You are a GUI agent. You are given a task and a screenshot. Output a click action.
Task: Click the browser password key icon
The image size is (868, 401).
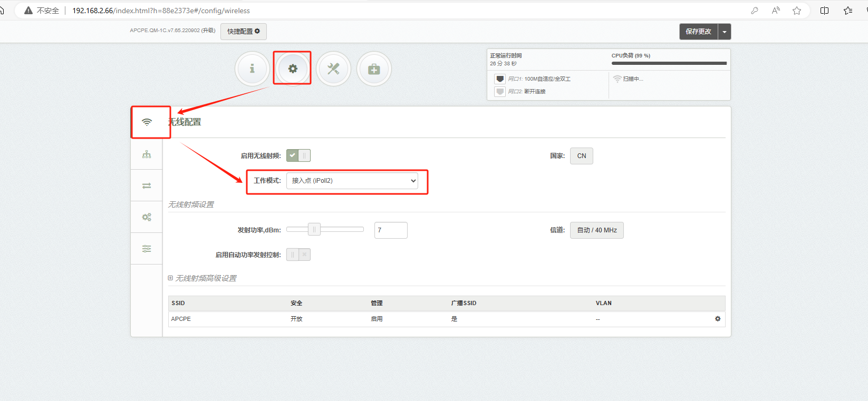(x=755, y=11)
